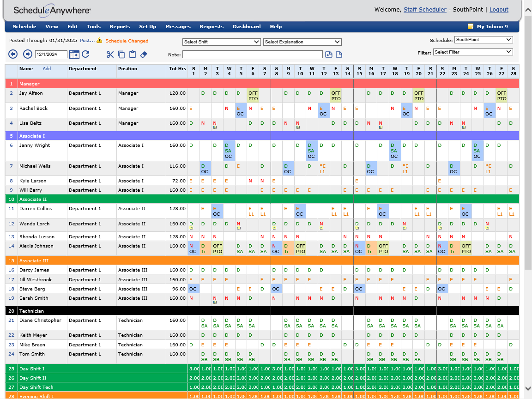Click into the Note text field

(252, 54)
